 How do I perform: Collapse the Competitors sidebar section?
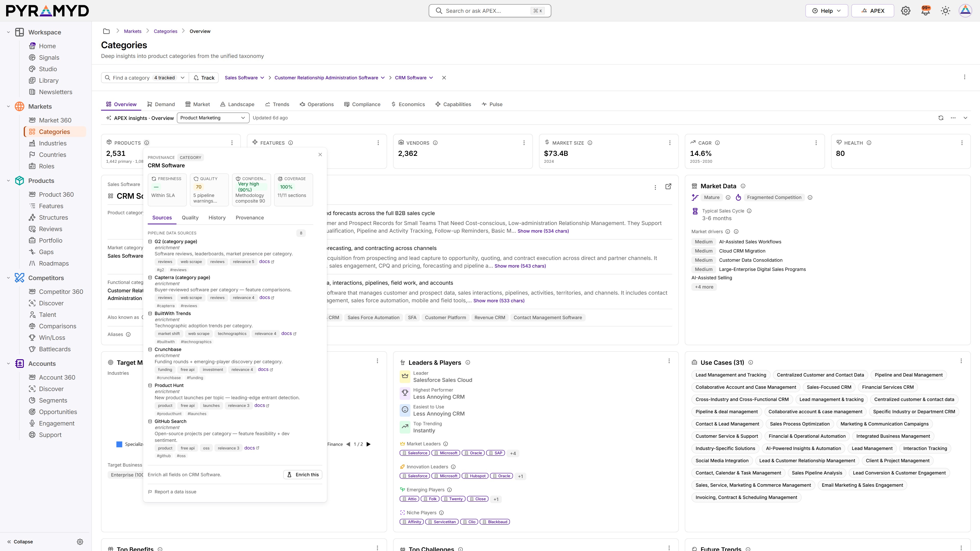point(8,278)
